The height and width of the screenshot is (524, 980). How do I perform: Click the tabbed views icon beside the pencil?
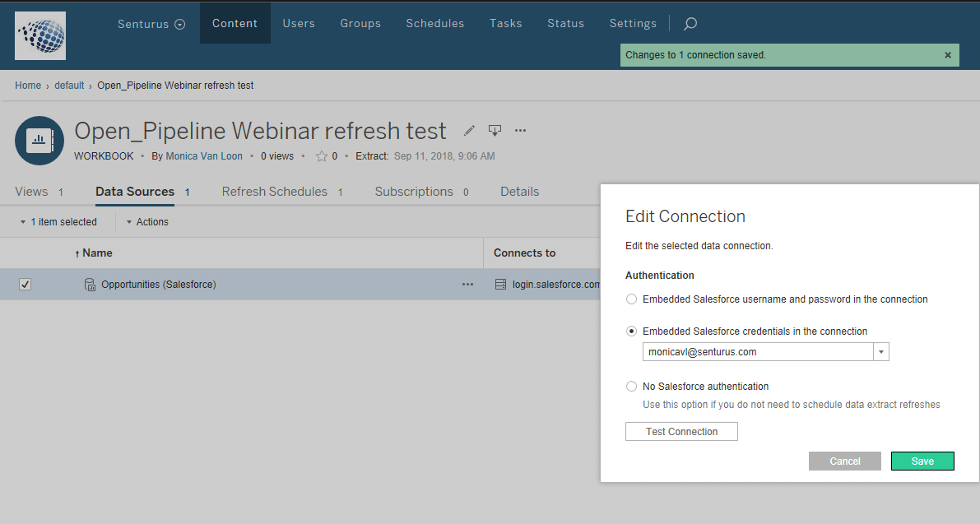tap(495, 130)
